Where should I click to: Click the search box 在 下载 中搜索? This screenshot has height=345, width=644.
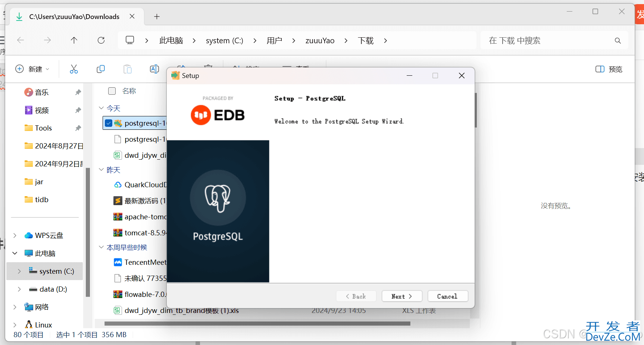click(x=554, y=40)
